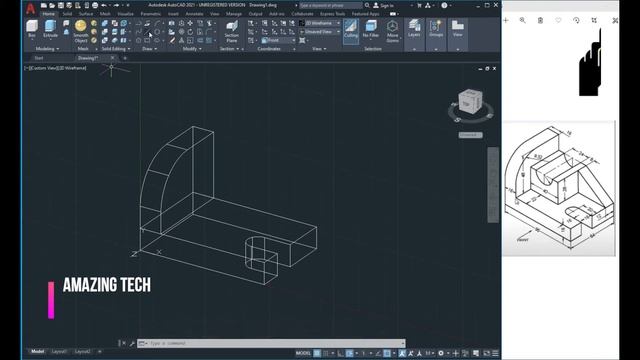
Task: Expand the Modeling panel dropdown
Action: click(x=47, y=49)
